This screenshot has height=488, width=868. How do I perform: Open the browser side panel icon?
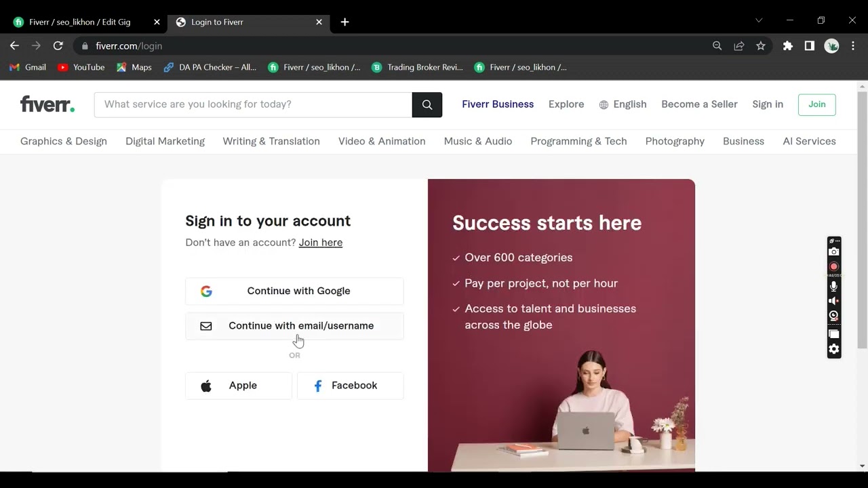(810, 45)
